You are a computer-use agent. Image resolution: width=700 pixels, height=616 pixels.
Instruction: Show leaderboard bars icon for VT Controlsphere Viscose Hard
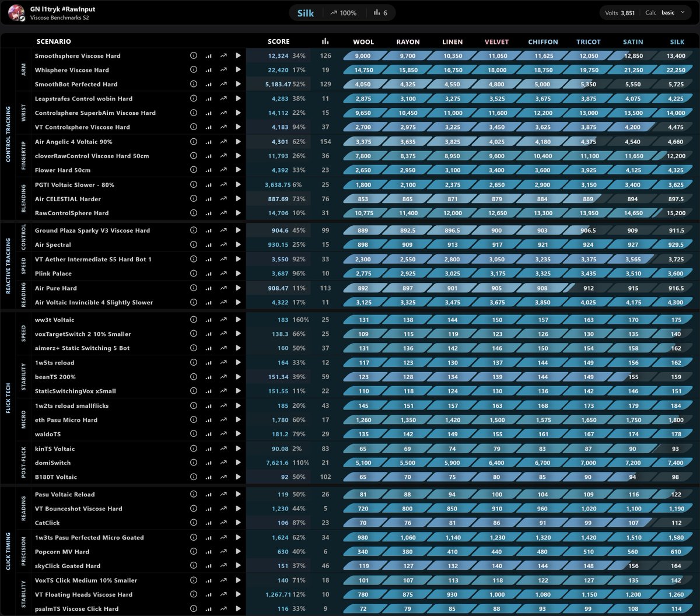pos(208,127)
